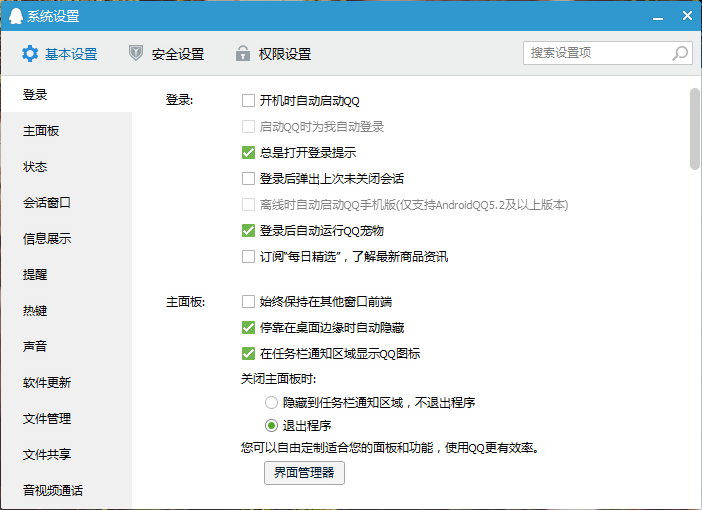Image resolution: width=702 pixels, height=510 pixels.
Task: Check 始终保持在其他窗口前端
Action: (249, 301)
